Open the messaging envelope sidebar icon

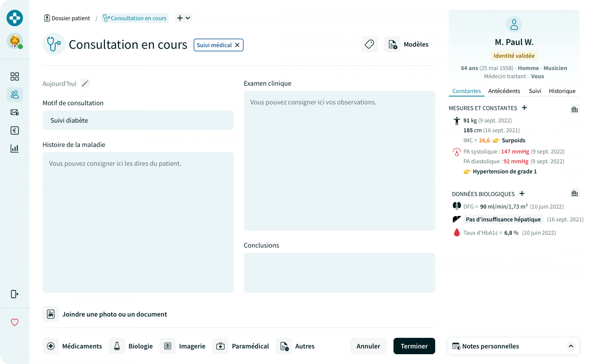tap(15, 113)
